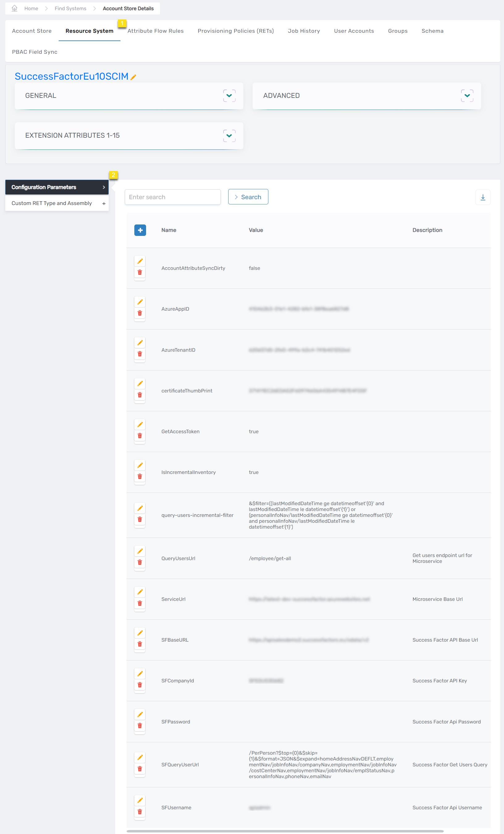Go to Find Systems breadcrumb link
504x834 pixels.
click(x=70, y=8)
